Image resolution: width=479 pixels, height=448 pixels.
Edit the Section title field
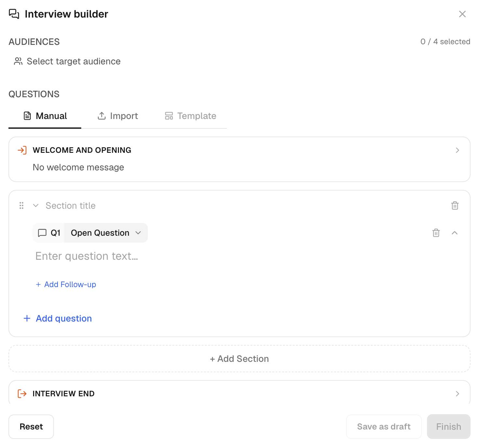71,205
